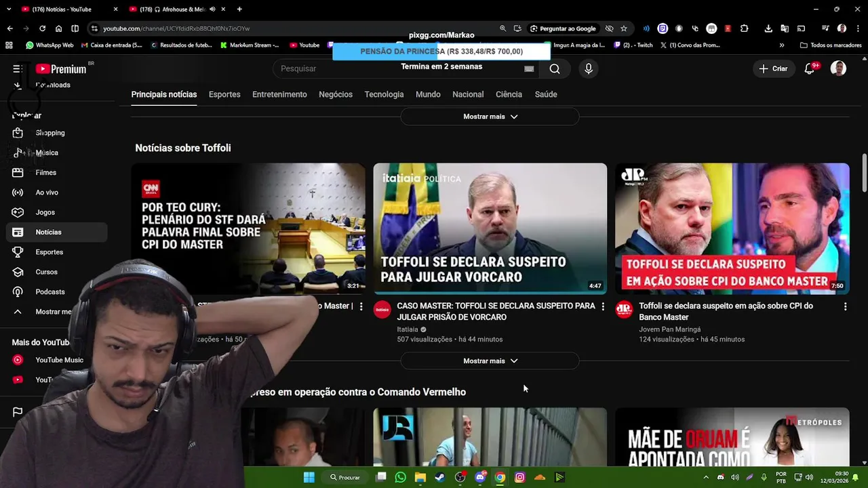Go back in browser history
This screenshot has width=868, height=488.
click(x=9, y=28)
